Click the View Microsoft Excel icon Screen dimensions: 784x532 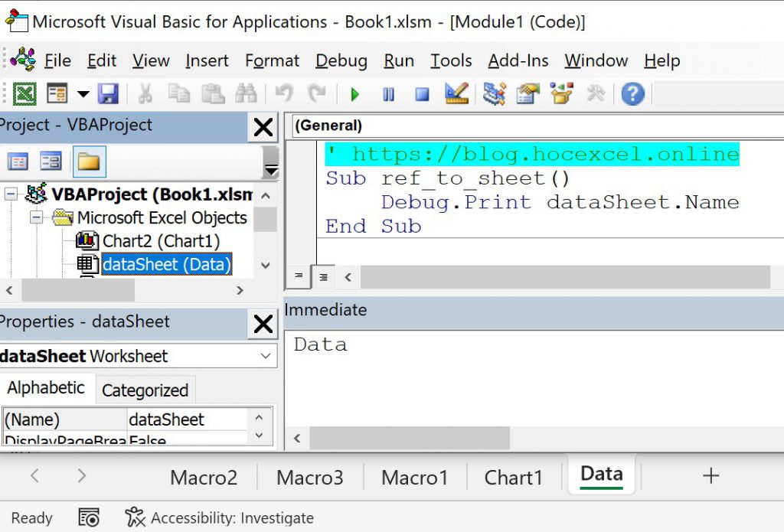24,94
